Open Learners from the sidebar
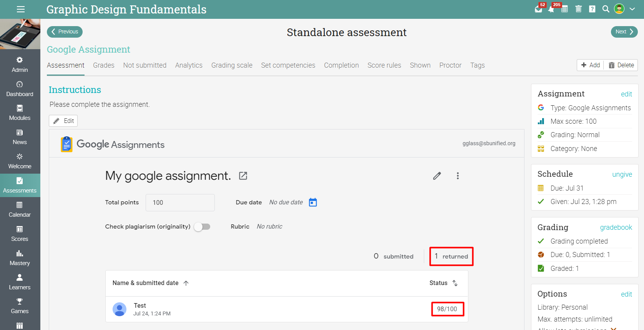This screenshot has width=644, height=330. click(x=20, y=282)
